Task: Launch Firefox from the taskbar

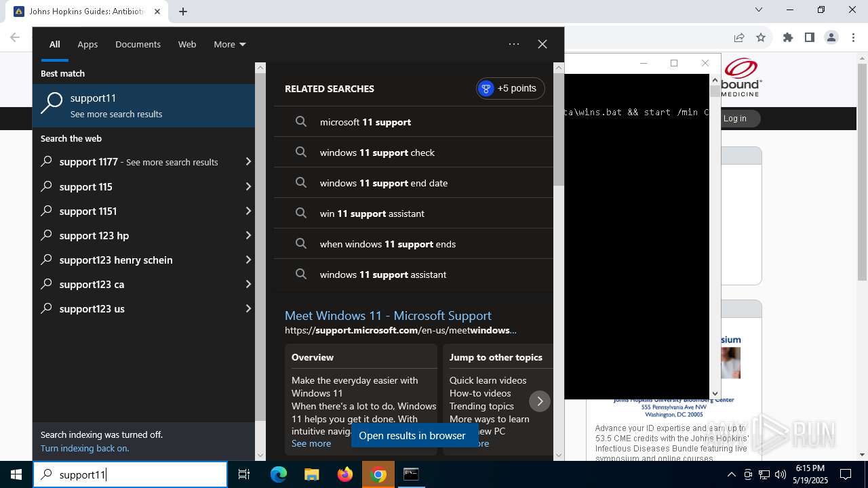Action: pos(345,474)
